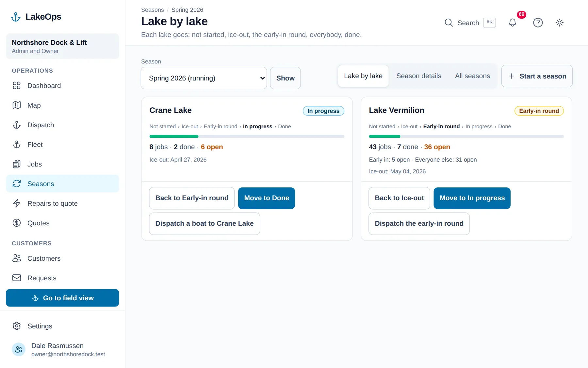Open Jobs in the sidebar

tap(62, 164)
